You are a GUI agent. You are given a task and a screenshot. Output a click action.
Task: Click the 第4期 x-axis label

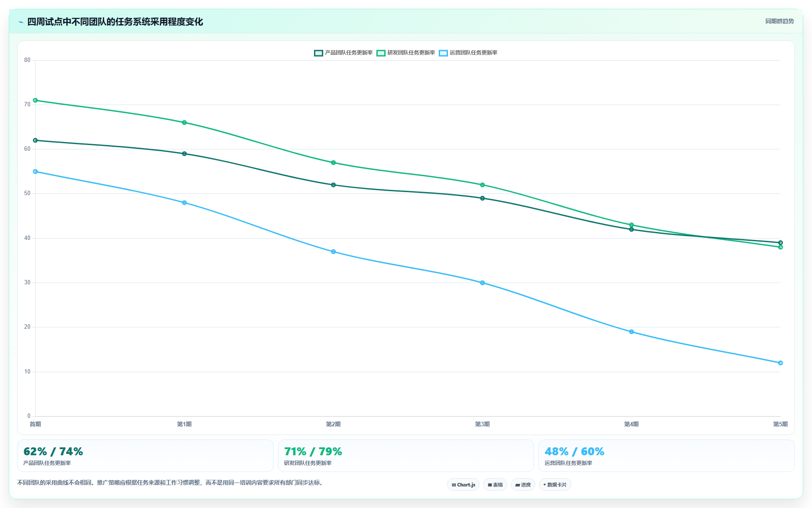pyautogui.click(x=632, y=424)
